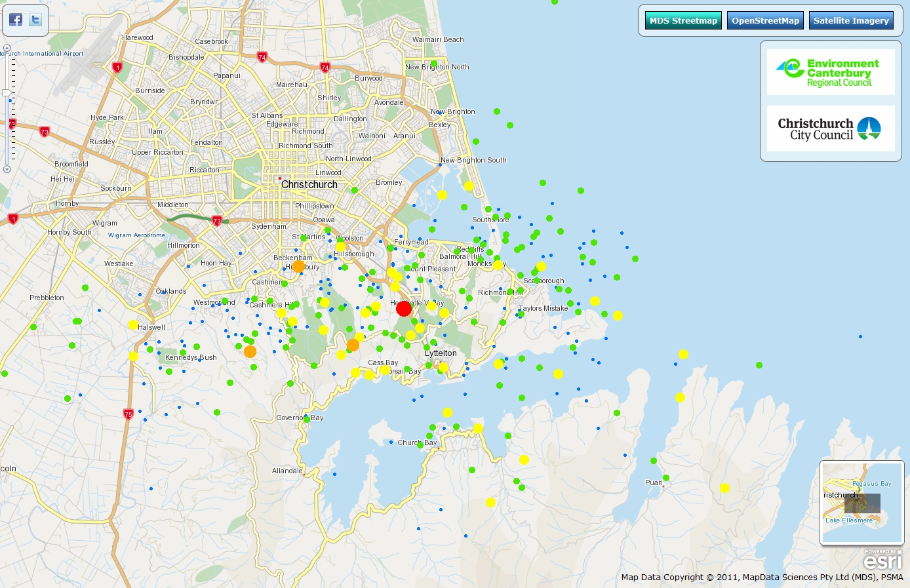910x588 pixels.
Task: Click the State Highway 75 shield marker
Action: (x=129, y=414)
